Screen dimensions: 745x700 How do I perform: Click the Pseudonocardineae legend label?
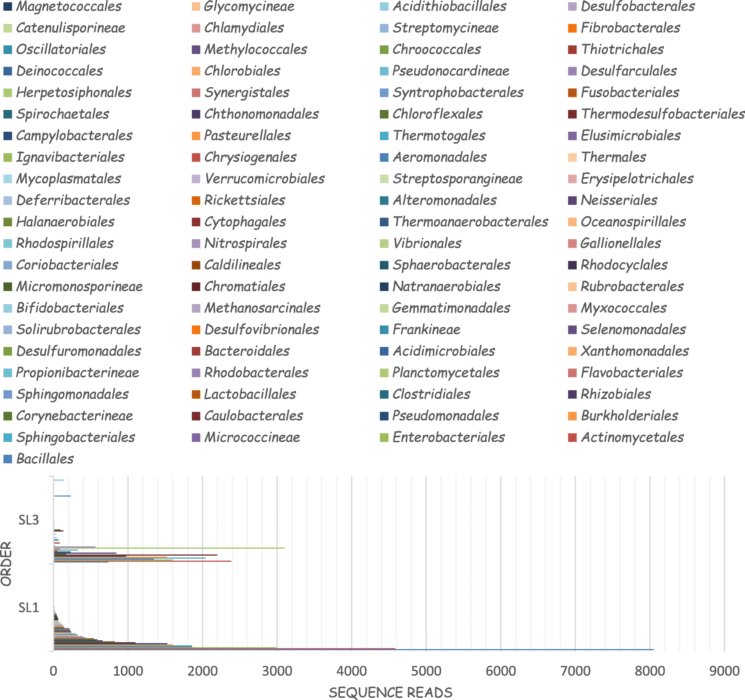(451, 71)
